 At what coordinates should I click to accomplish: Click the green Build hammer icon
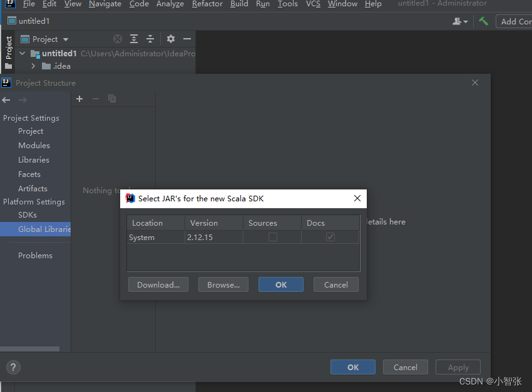point(483,21)
